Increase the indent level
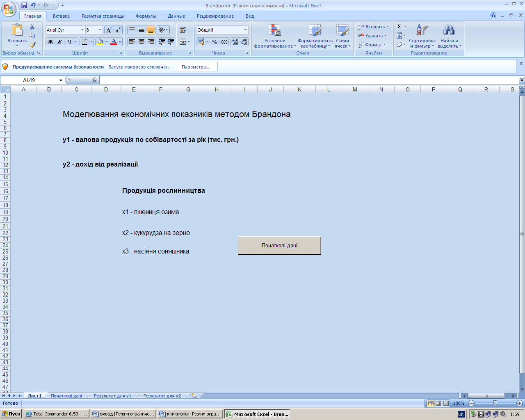The height and width of the screenshot is (420, 525). click(171, 42)
